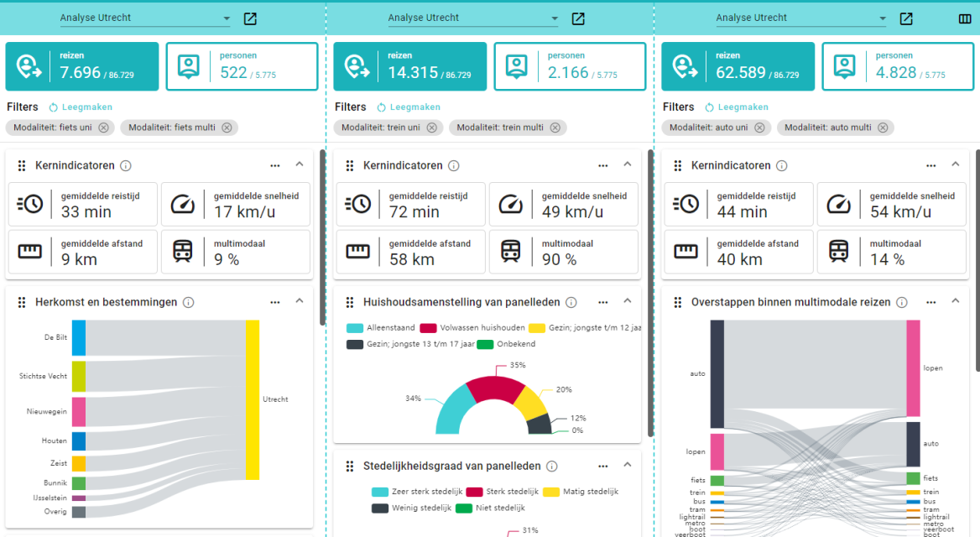Remove the 'fiets uni' modality filter chip

[x=103, y=128]
